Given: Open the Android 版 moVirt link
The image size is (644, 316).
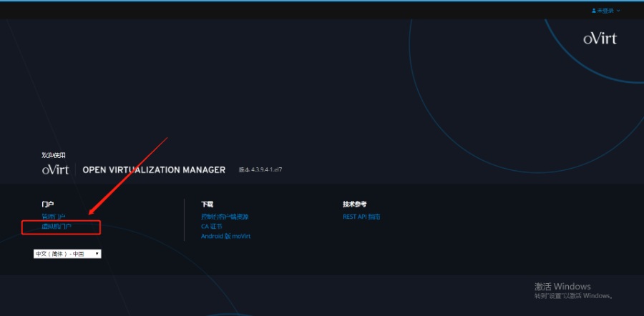Looking at the screenshot, I should pos(225,236).
